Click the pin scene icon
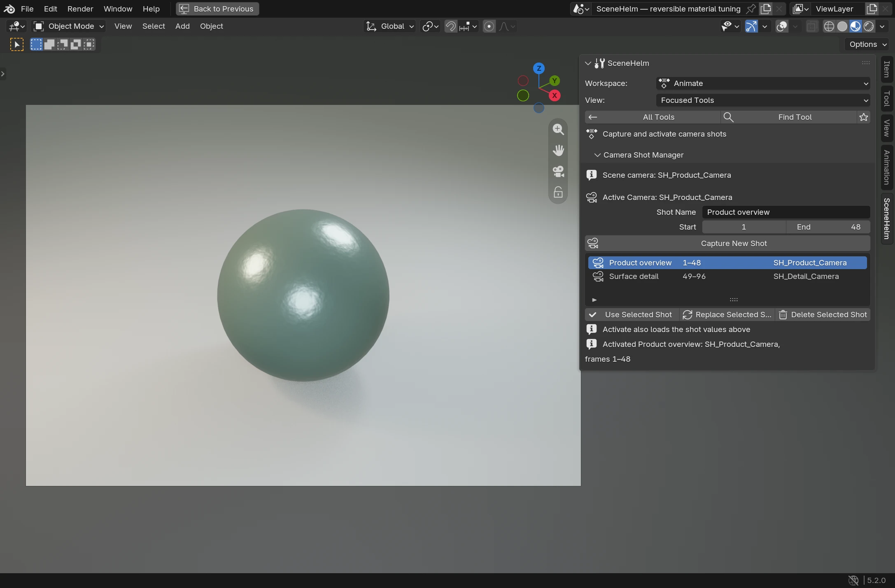 tap(750, 9)
